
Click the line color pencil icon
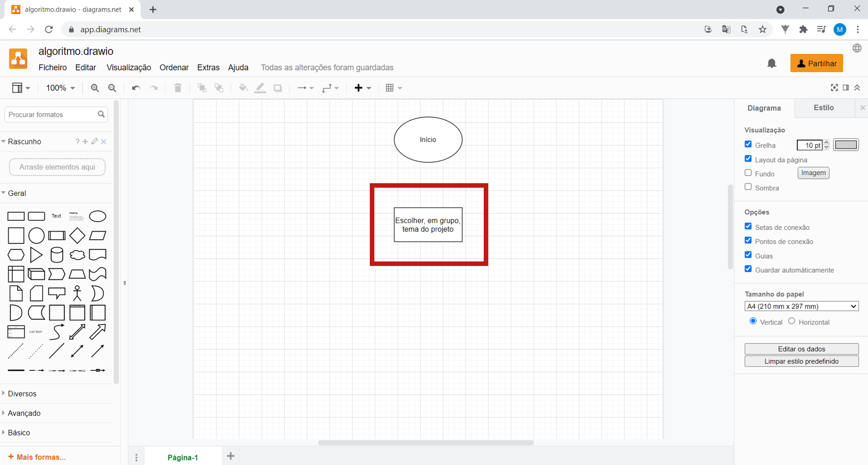[x=260, y=88]
